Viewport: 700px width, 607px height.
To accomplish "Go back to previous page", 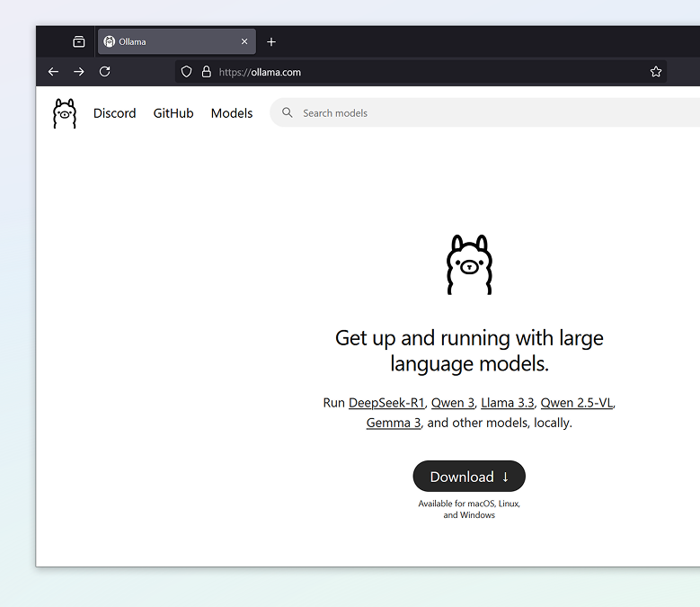I will [x=54, y=71].
